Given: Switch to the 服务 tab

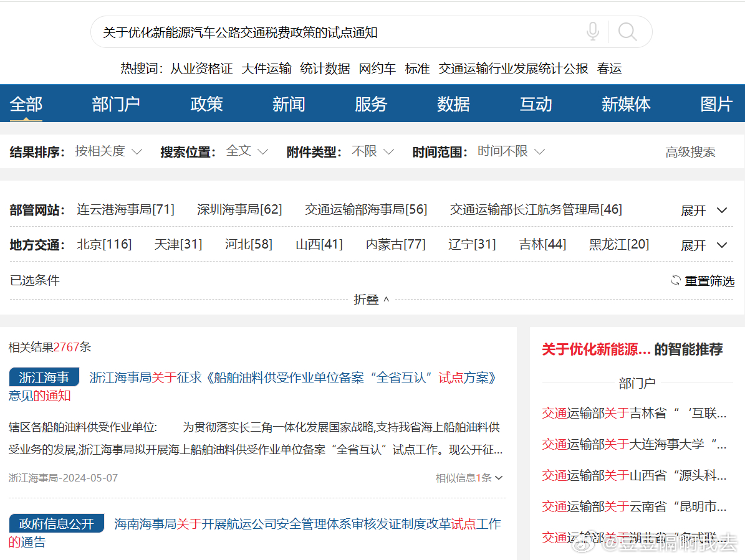Looking at the screenshot, I should [x=371, y=104].
